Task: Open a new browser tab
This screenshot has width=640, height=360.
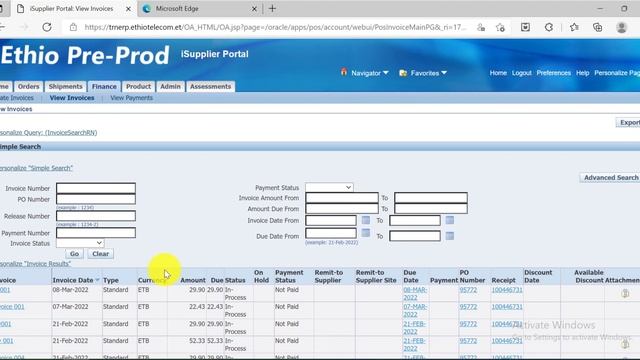Action: (272, 9)
